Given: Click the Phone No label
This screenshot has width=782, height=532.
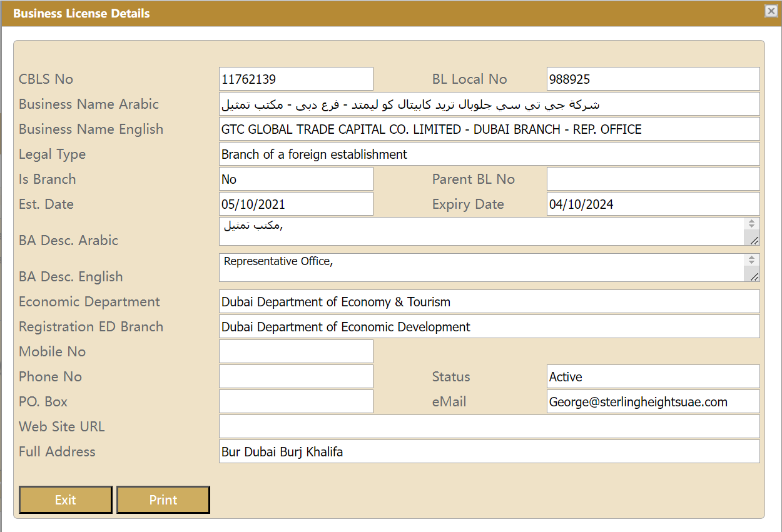Looking at the screenshot, I should 50,376.
